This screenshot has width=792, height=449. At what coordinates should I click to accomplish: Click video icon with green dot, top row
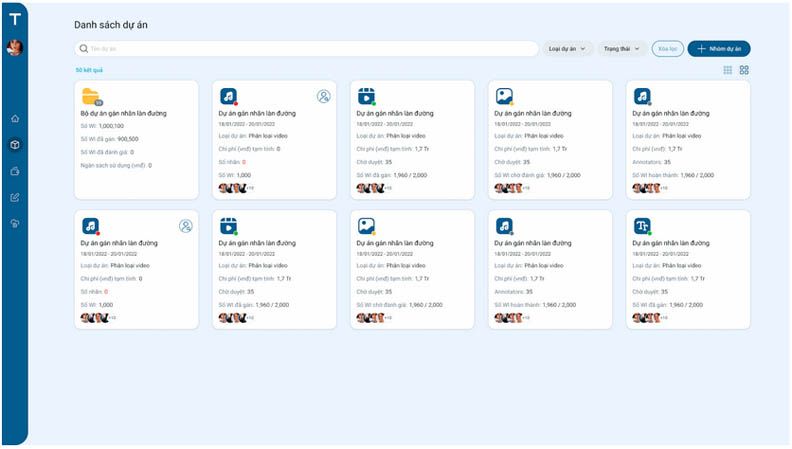coord(367,96)
